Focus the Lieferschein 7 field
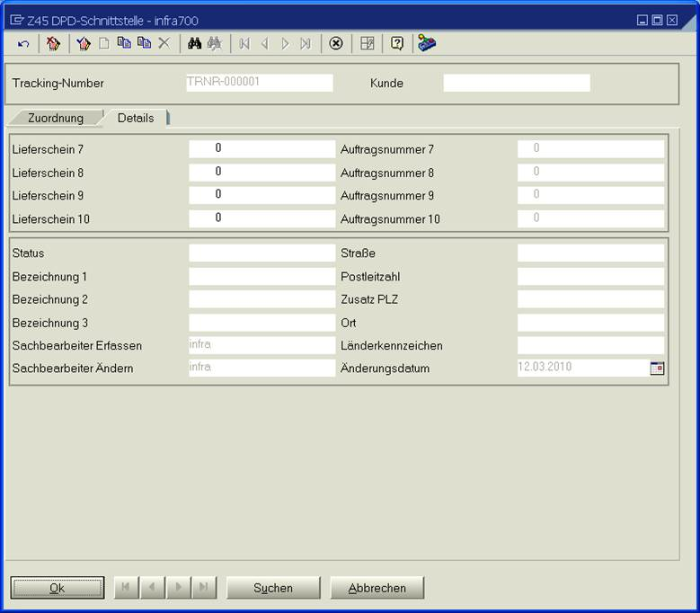This screenshot has width=700, height=613. pos(261,148)
